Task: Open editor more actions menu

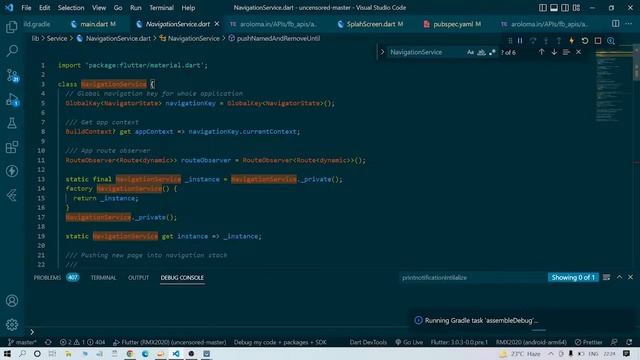Action: [x=629, y=24]
